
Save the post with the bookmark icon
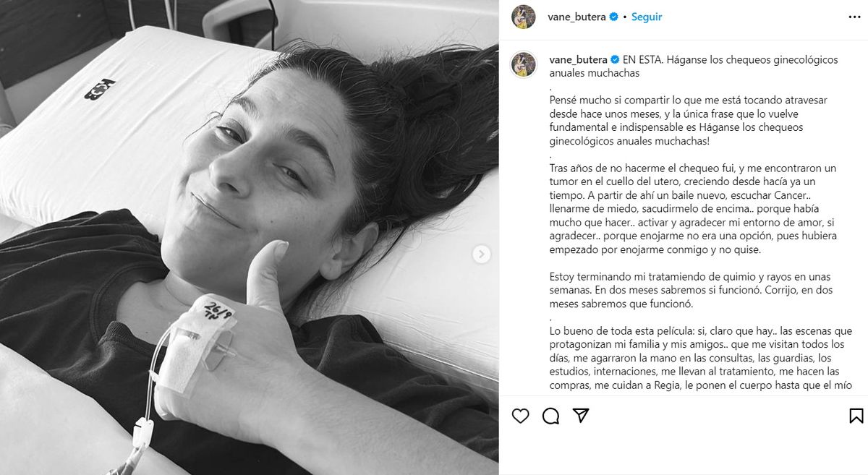point(856,416)
